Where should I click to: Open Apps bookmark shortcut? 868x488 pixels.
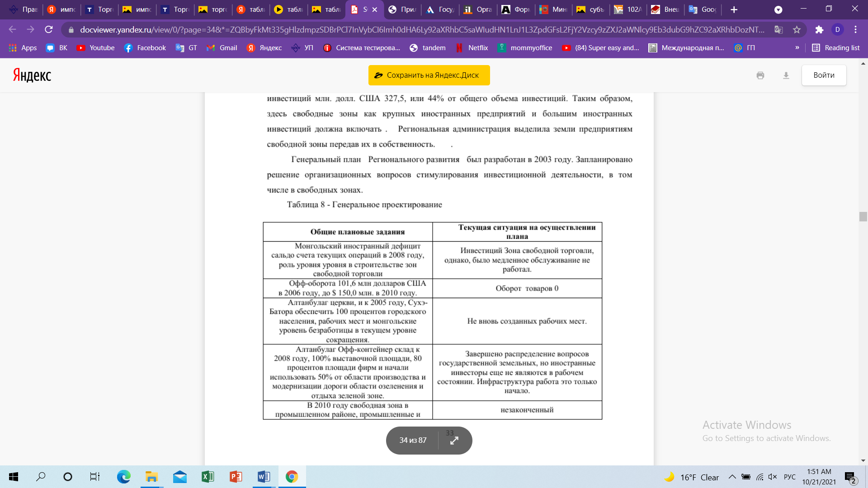coord(23,48)
